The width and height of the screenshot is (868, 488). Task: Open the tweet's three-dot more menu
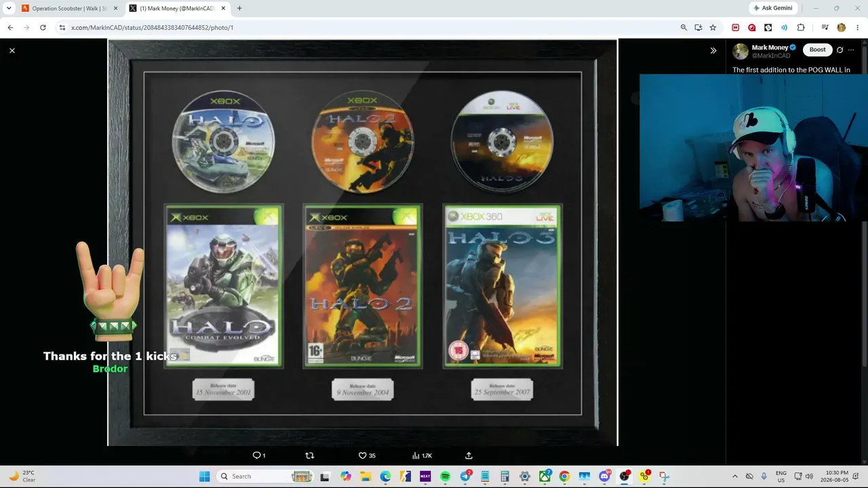tap(851, 49)
